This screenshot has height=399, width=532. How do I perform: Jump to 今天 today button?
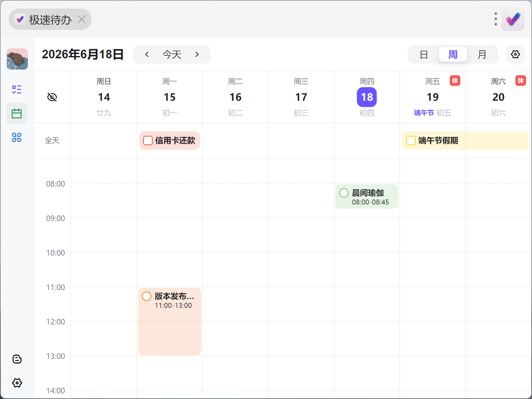(172, 54)
